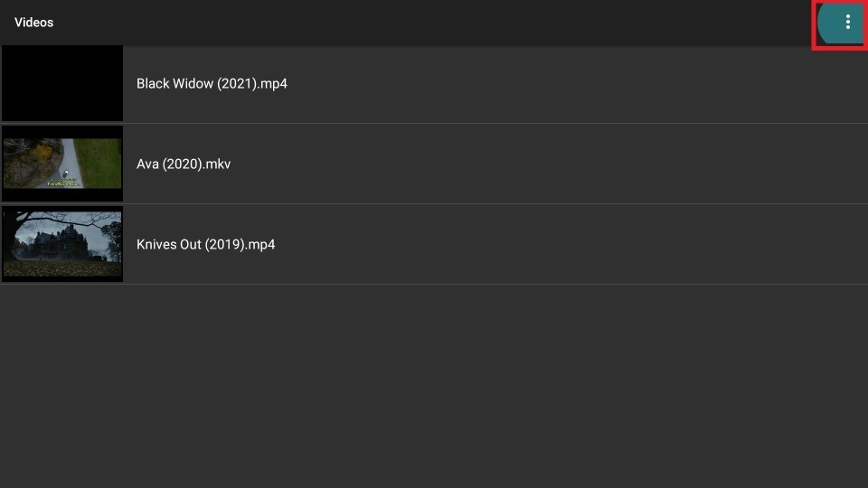
Task: Choose the 2019 movie file entry
Action: coord(434,244)
